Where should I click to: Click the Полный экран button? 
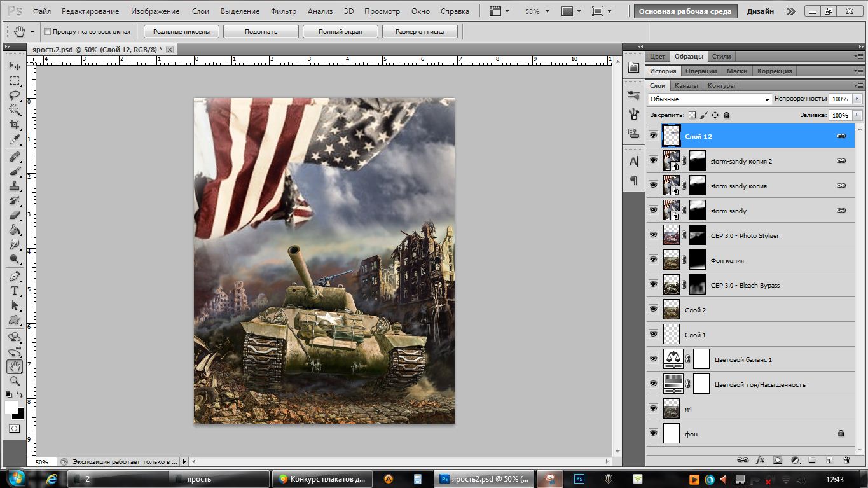coord(340,32)
